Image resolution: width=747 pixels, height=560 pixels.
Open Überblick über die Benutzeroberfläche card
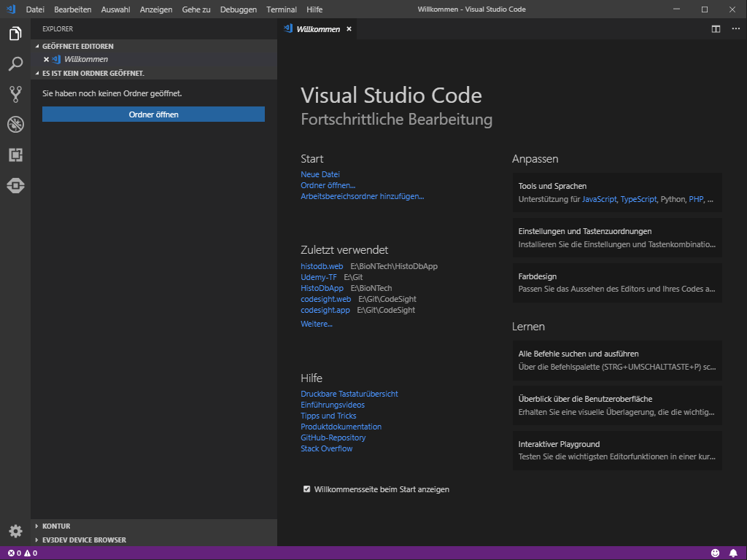point(617,405)
